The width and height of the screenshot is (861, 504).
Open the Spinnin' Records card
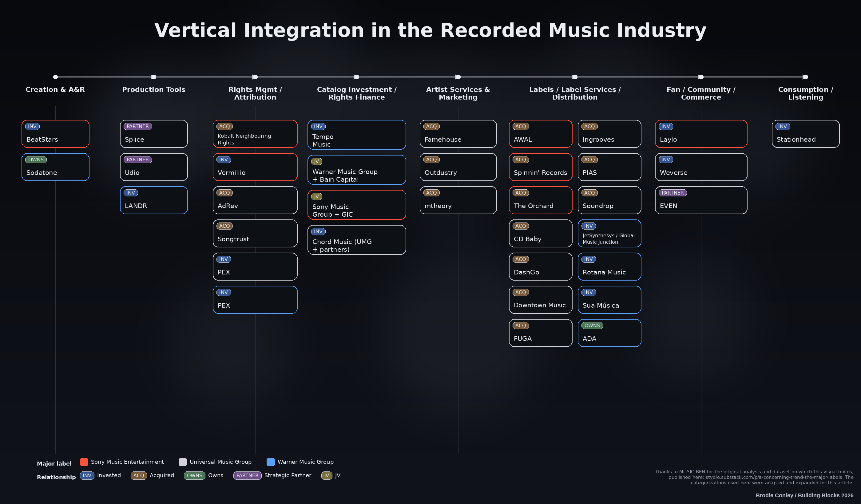click(540, 167)
